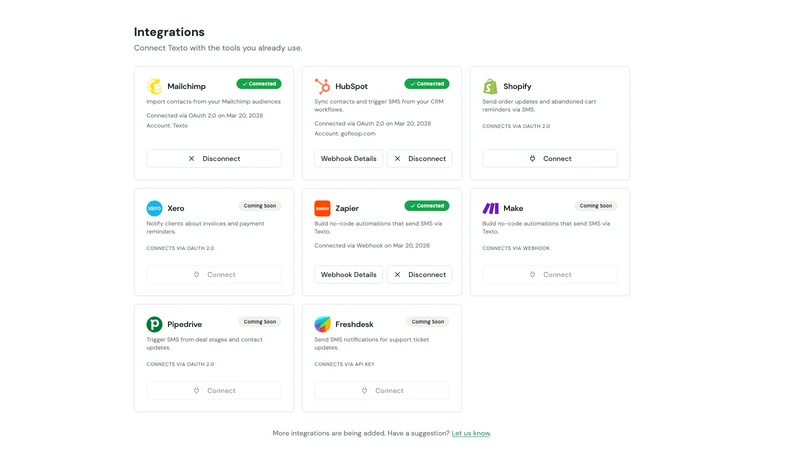Click the Make logo icon
This screenshot has height=450, width=800.
click(490, 208)
